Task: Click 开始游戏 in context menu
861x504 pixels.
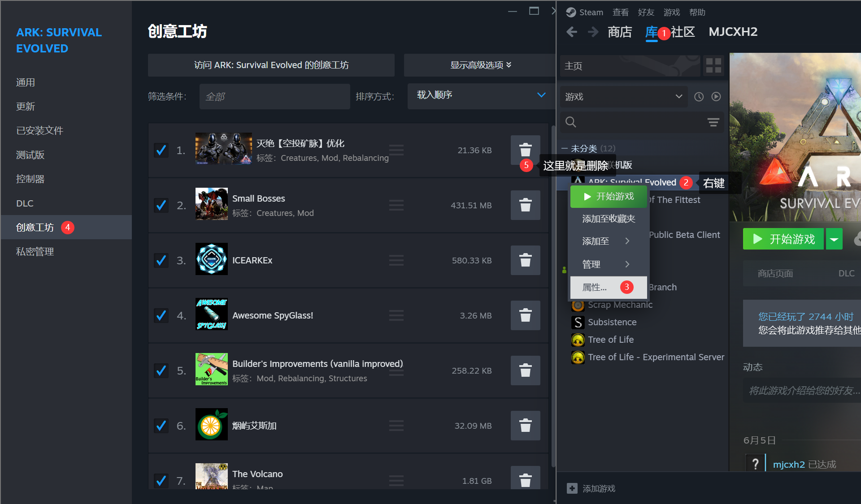Action: [x=608, y=197]
